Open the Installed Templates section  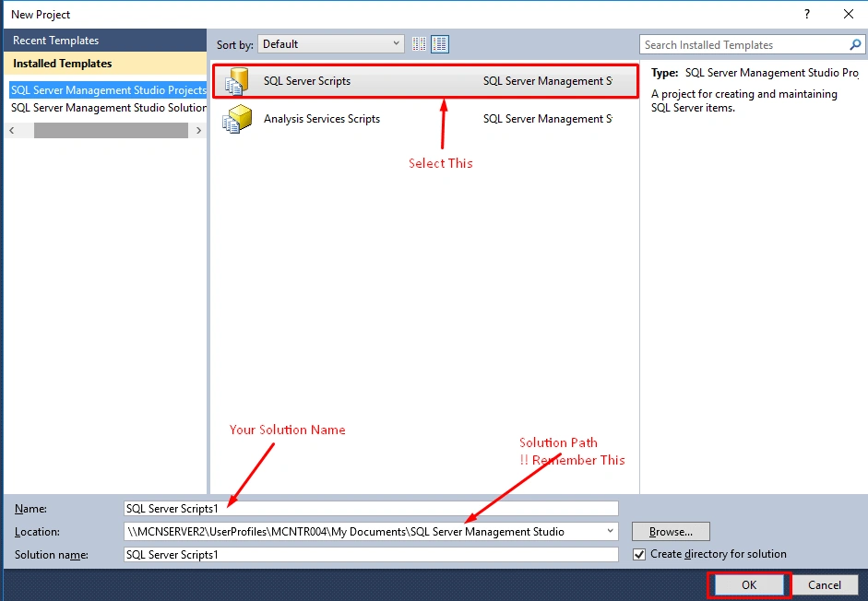105,64
